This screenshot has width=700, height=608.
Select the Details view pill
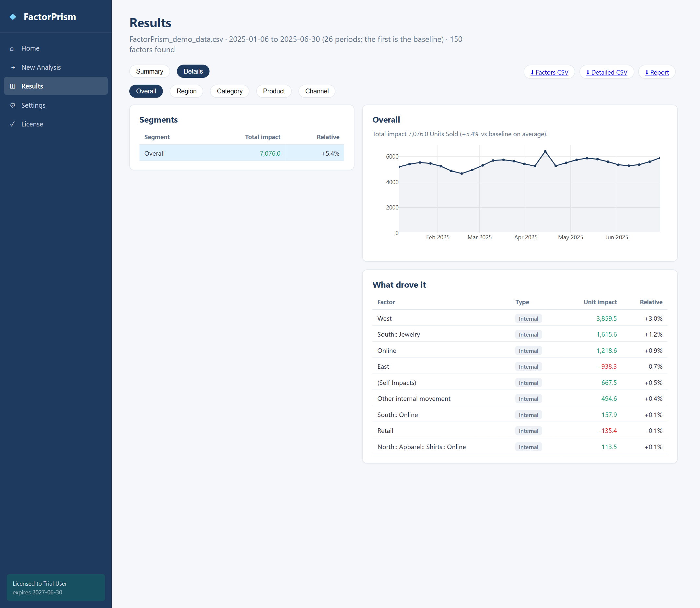[x=193, y=71]
